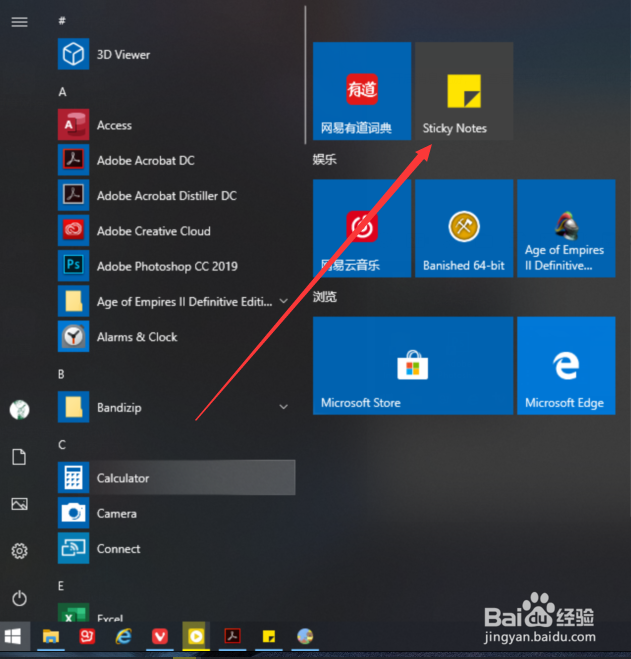Viewport: 631px width, 659px height.
Task: Rename the 浏览 tile group header
Action: 325,297
